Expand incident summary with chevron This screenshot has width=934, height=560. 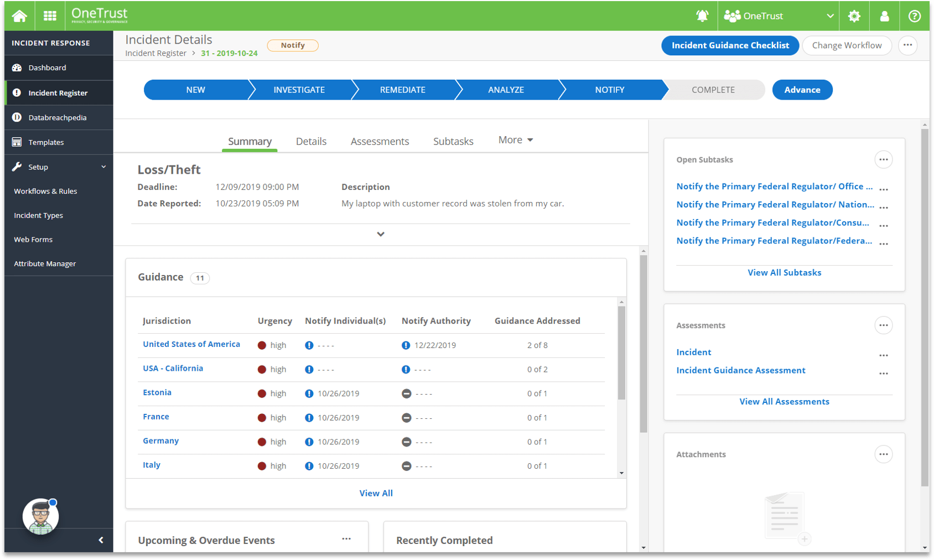[381, 234]
